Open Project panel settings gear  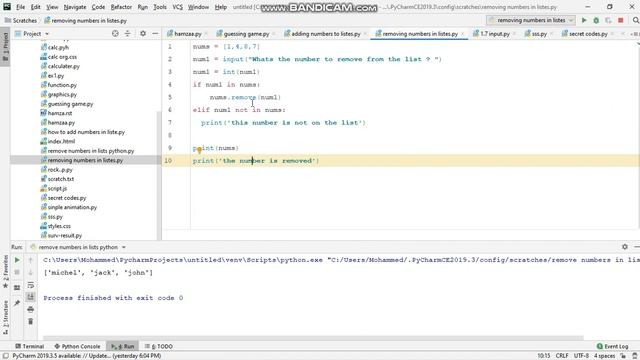pos(143,33)
